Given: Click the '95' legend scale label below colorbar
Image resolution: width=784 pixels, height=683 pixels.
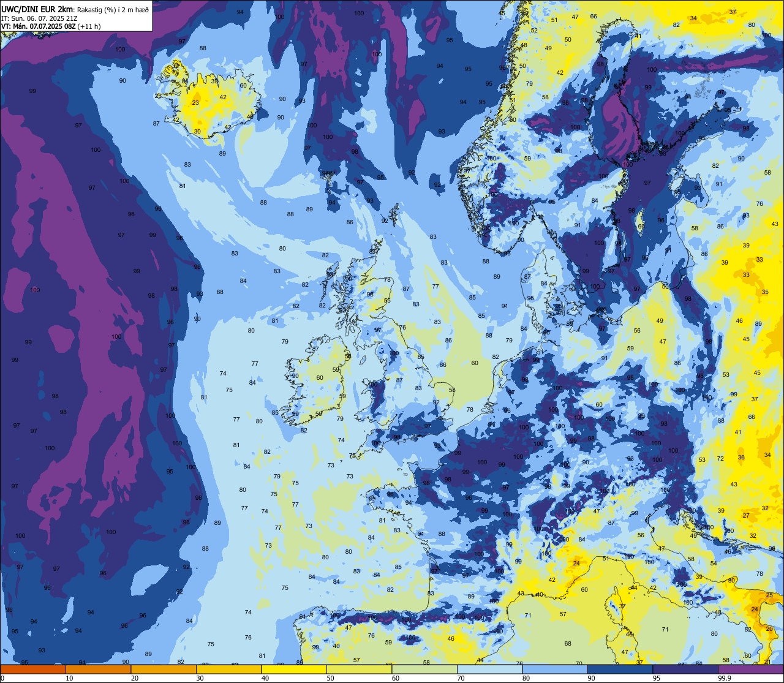Looking at the screenshot, I should 656,678.
